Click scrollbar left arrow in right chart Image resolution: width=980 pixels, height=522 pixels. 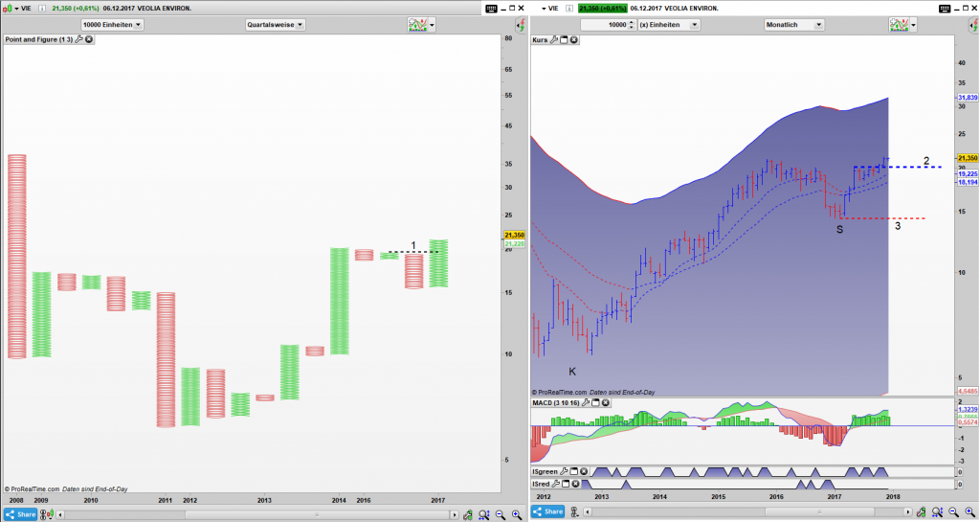588,512
